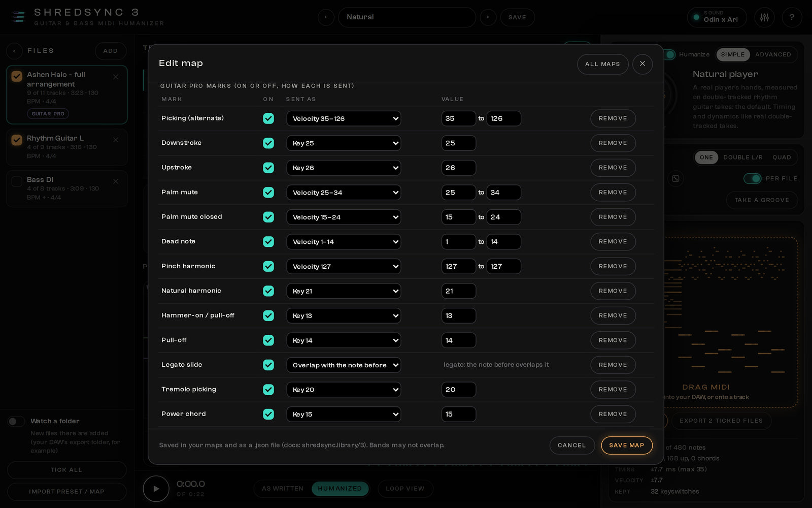This screenshot has width=812, height=508.
Task: Select the Humanized playback tab
Action: [340, 489]
